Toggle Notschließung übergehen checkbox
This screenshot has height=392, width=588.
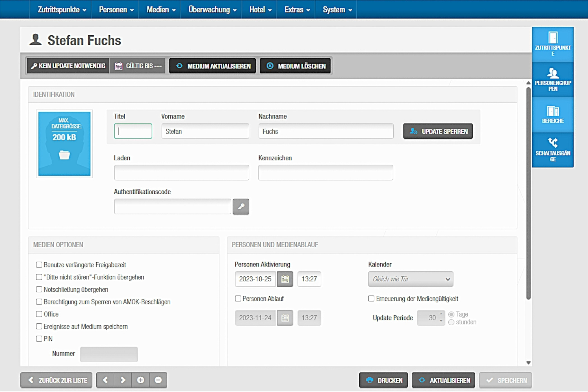pos(39,290)
